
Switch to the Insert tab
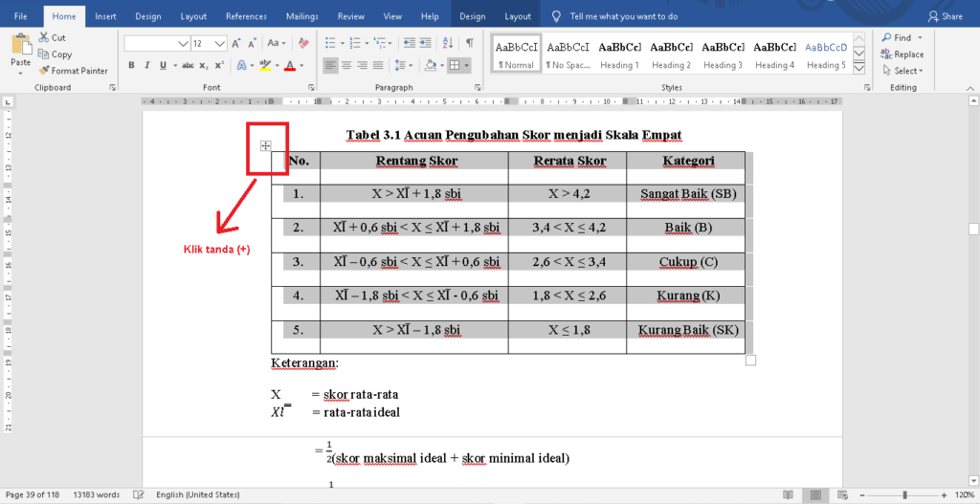[x=105, y=16]
